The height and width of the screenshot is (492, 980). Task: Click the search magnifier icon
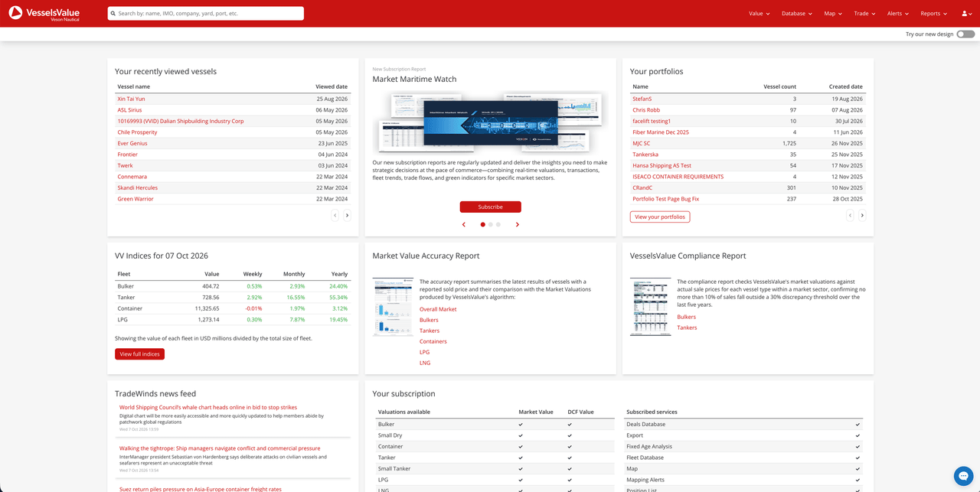[x=113, y=13]
